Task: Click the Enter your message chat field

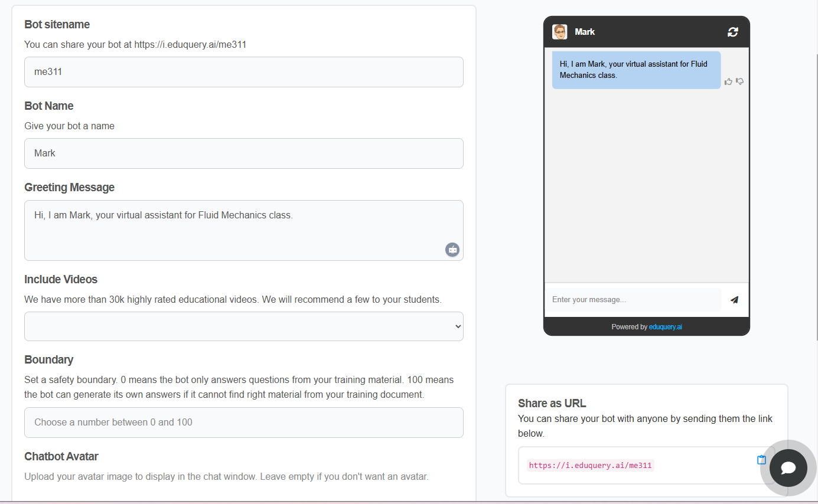Action: tap(632, 300)
